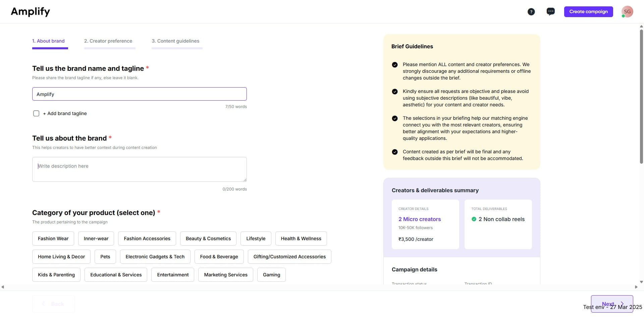Viewport: 644px width, 317px height.
Task: Click inside the brand description text area
Action: click(139, 169)
